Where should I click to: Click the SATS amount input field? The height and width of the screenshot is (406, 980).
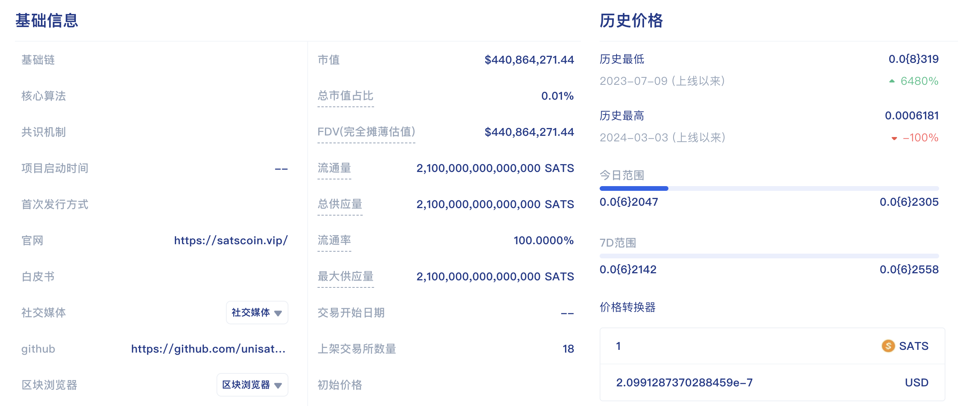pos(739,346)
